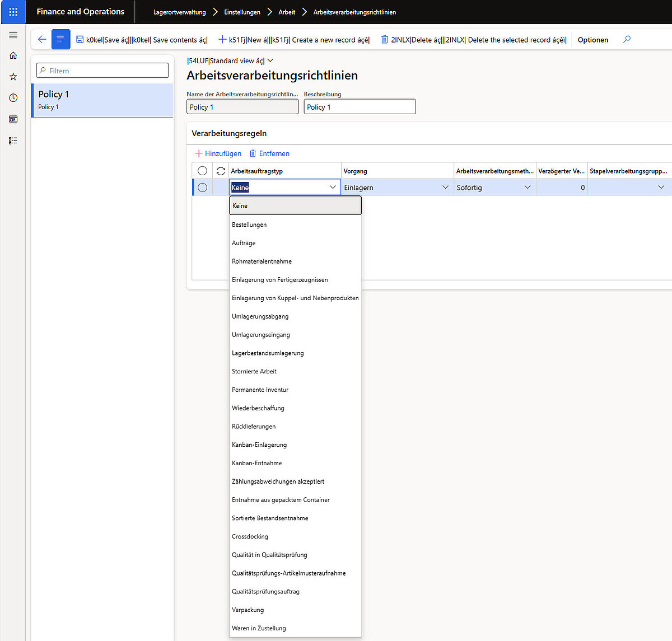Toggle select-all circle in grid header

click(x=202, y=171)
